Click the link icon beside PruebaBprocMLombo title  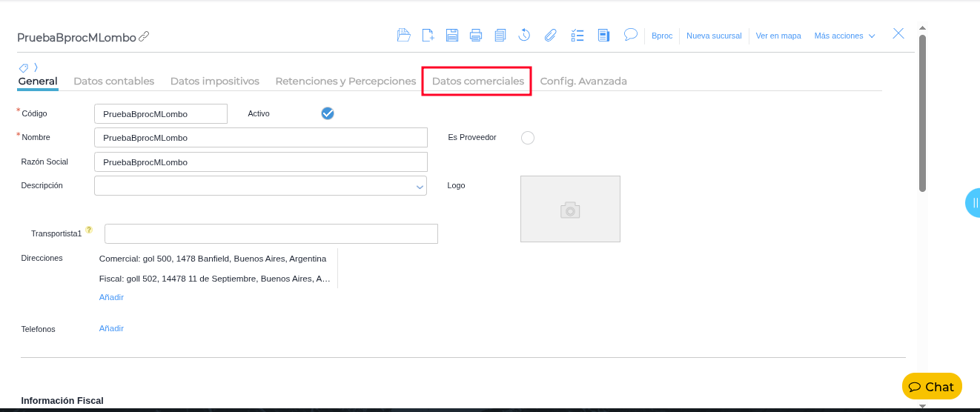[x=144, y=36]
